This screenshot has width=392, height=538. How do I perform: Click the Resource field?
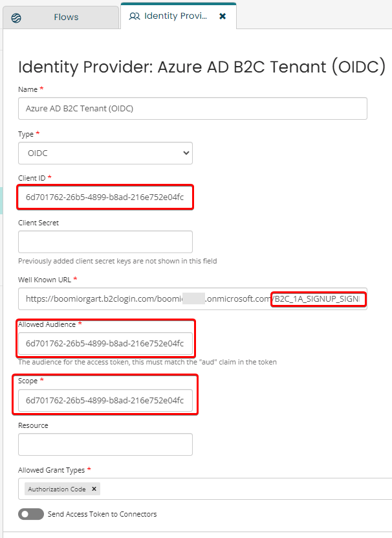point(105,444)
